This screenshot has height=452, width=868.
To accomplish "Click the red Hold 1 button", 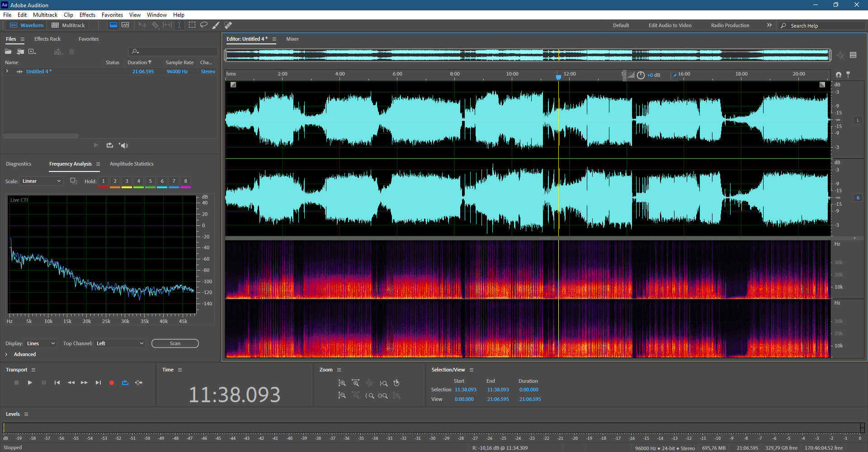I will click(103, 181).
